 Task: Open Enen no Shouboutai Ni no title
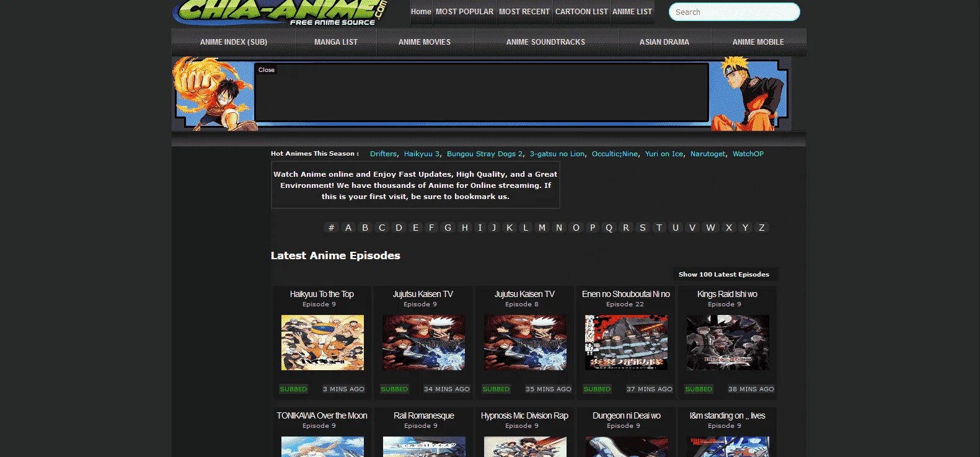click(x=626, y=294)
